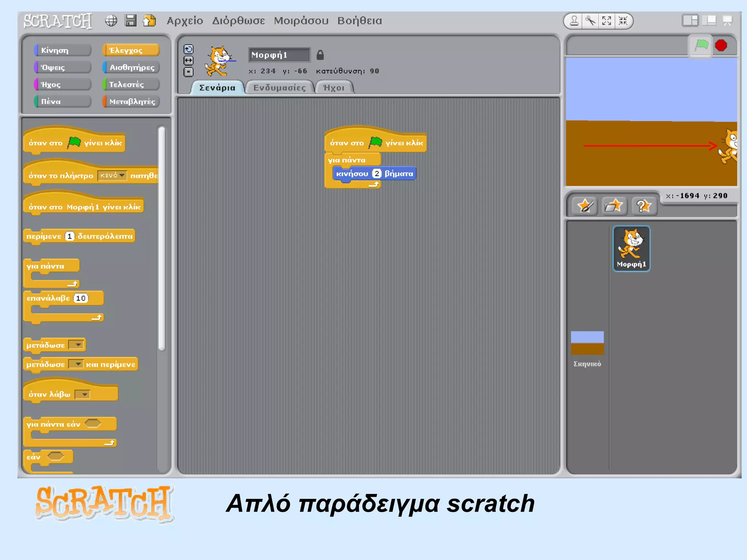Set rotation style to can rotate

coord(188,49)
